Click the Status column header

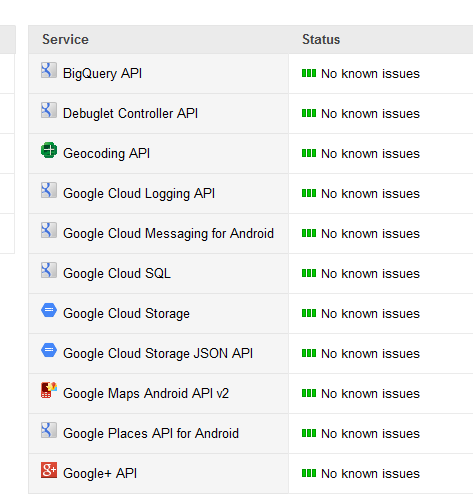[x=321, y=39]
